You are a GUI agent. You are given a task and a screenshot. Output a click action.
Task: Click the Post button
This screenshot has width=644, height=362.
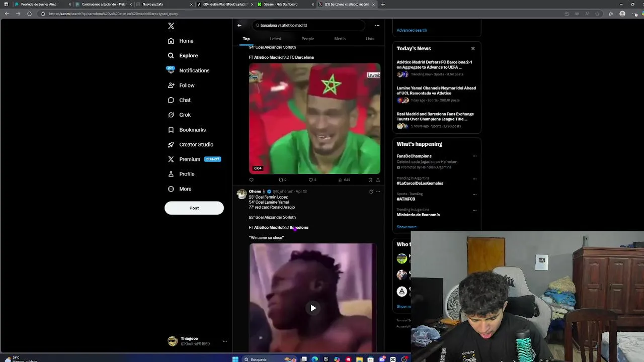194,208
